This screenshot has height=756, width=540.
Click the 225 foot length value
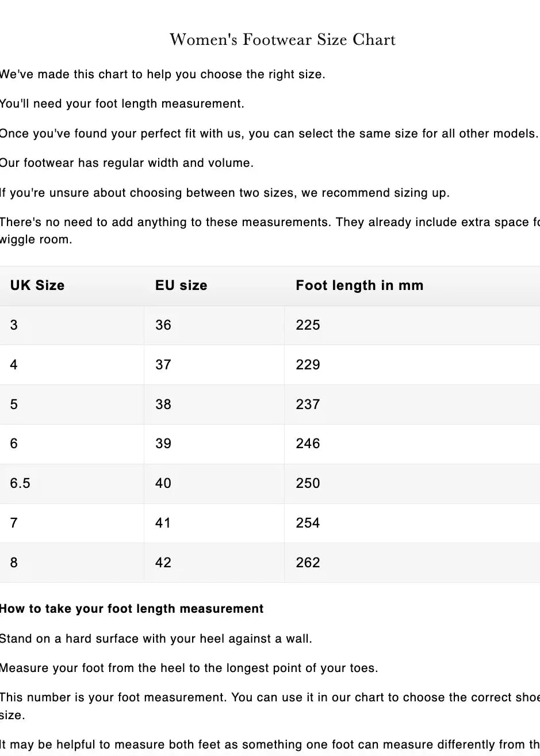[308, 325]
